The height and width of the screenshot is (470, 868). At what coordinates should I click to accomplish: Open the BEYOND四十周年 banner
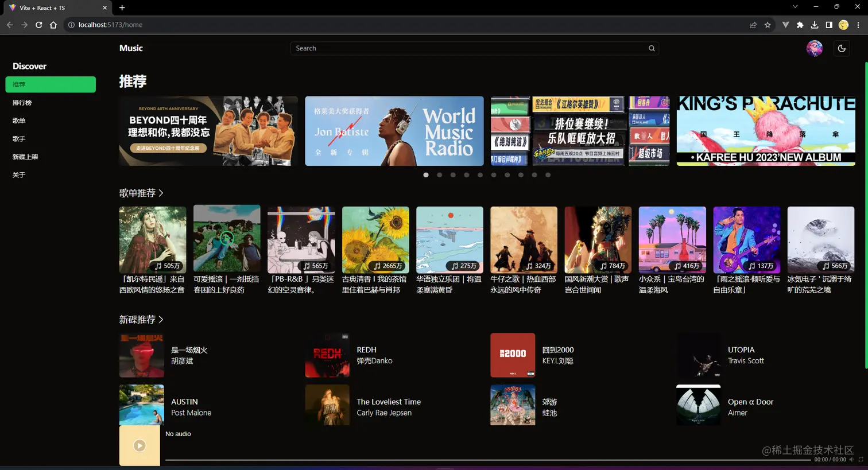click(208, 131)
